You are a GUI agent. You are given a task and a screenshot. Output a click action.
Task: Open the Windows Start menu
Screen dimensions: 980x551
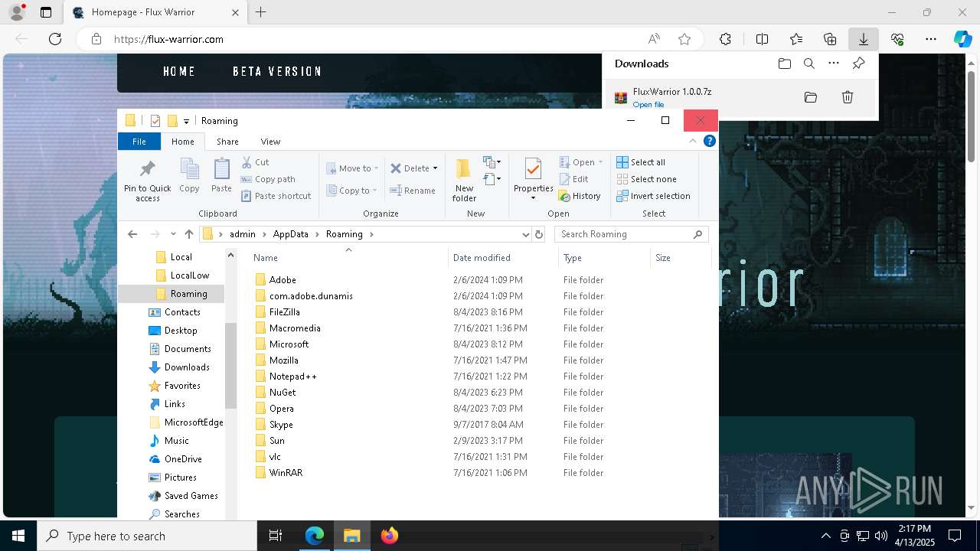pos(18,536)
